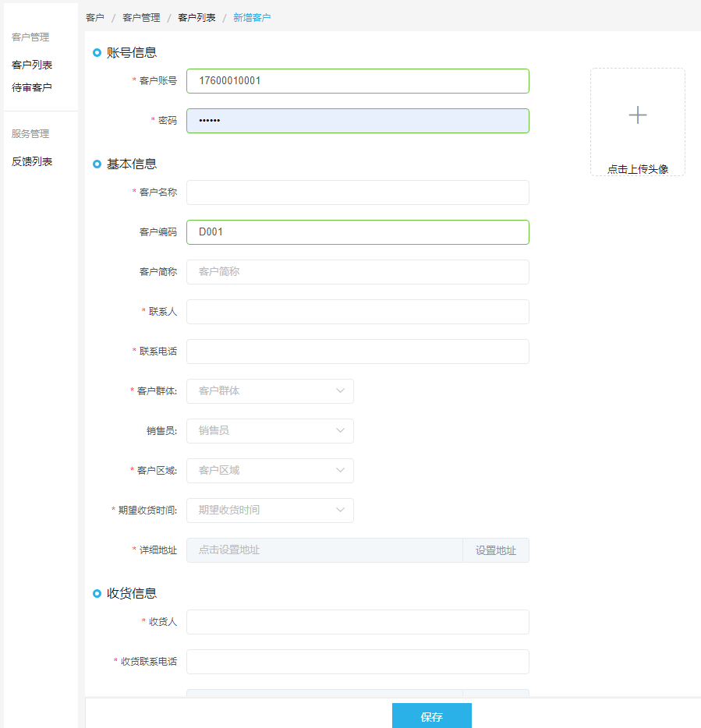
Task: Focus the 密码 password field
Action: click(358, 121)
